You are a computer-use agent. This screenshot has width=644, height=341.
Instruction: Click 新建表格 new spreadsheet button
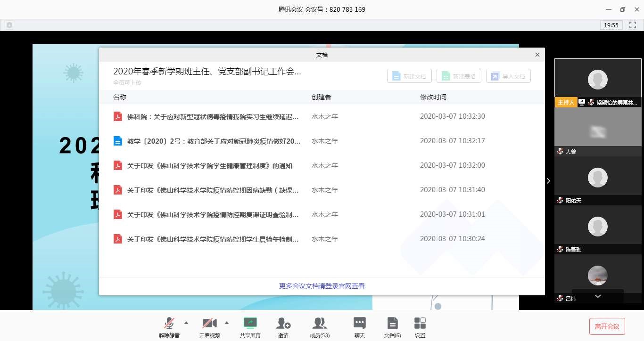[459, 76]
